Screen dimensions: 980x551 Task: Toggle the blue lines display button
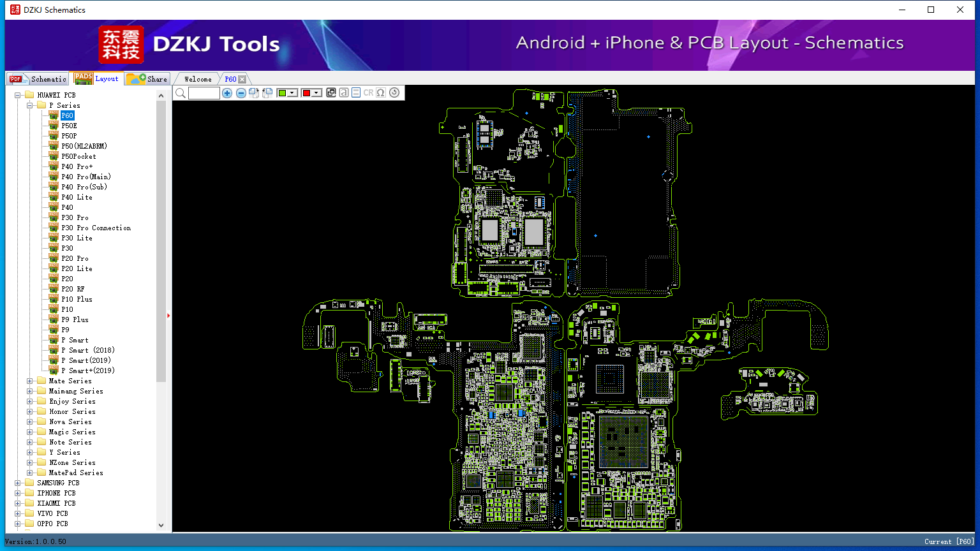point(356,92)
